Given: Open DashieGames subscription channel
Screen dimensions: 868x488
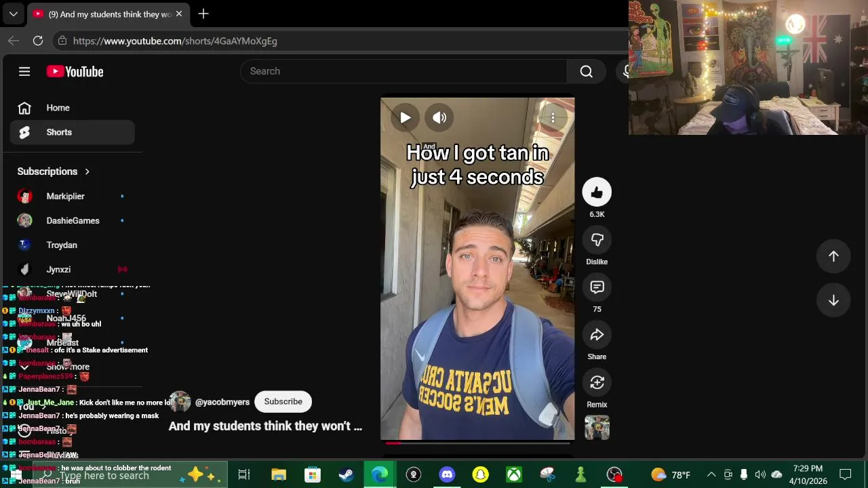Looking at the screenshot, I should [x=72, y=221].
